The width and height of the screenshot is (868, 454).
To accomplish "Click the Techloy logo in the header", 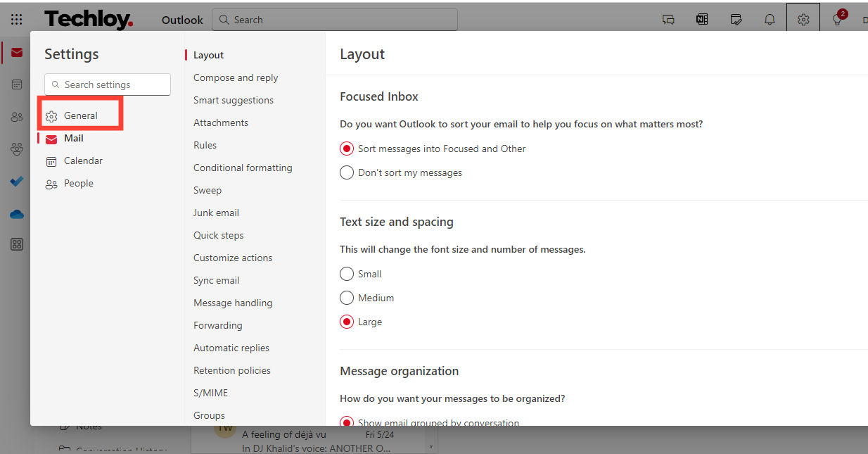I will pos(89,20).
